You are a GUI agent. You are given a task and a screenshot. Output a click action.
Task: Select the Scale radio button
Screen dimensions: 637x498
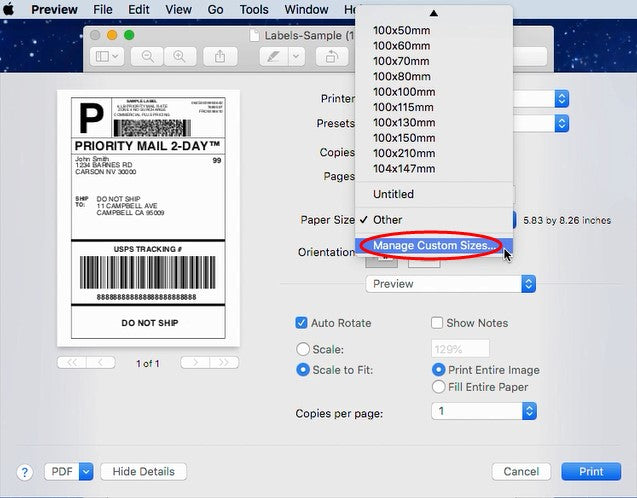(303, 349)
